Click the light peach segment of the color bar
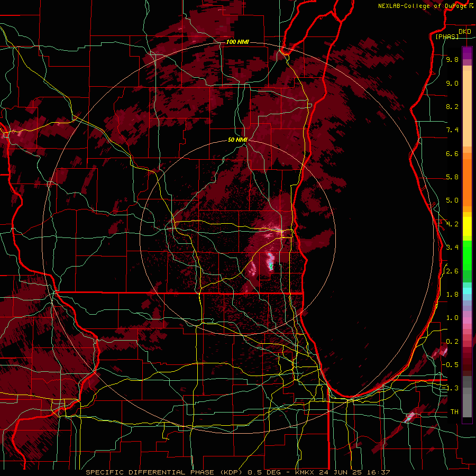This screenshot has width=476, height=476. [467, 109]
